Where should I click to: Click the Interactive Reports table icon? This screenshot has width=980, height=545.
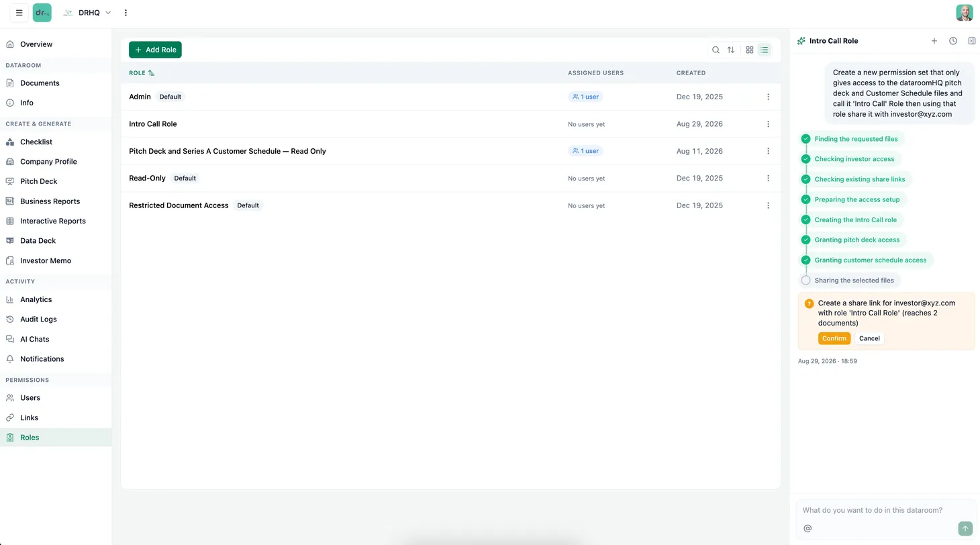(10, 221)
